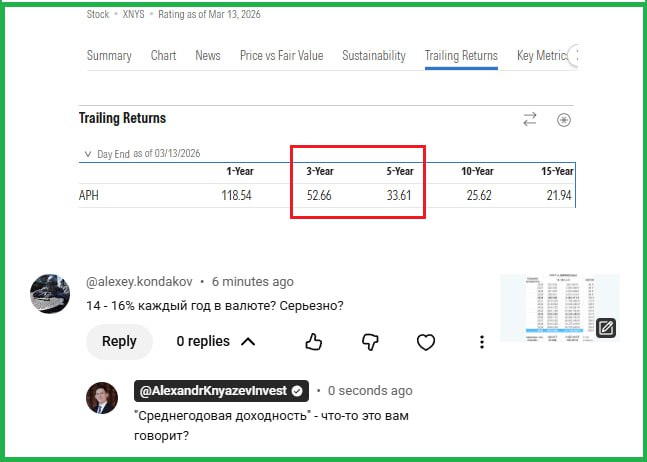This screenshot has height=462, width=647.
Task: Open the Price vs Fair Value tab
Action: click(281, 56)
